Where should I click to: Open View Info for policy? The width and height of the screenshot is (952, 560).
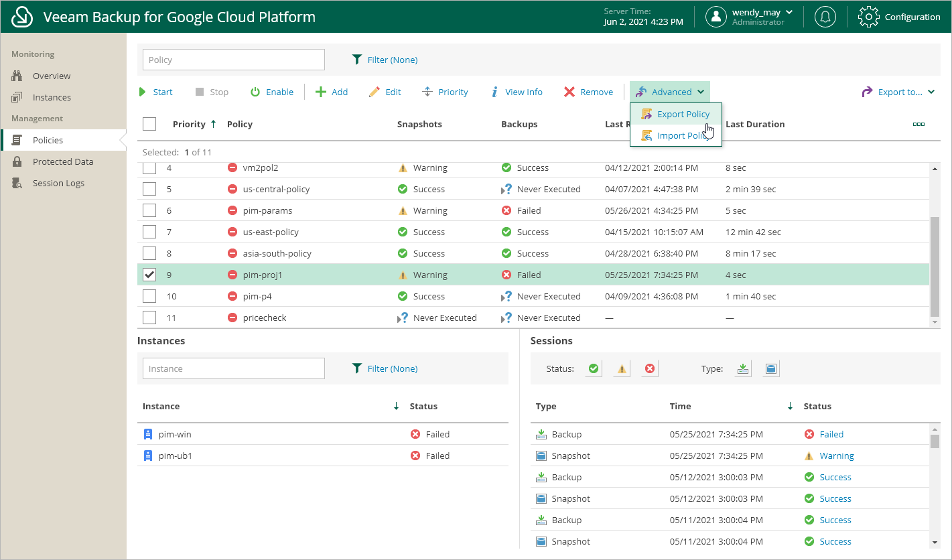tap(516, 92)
